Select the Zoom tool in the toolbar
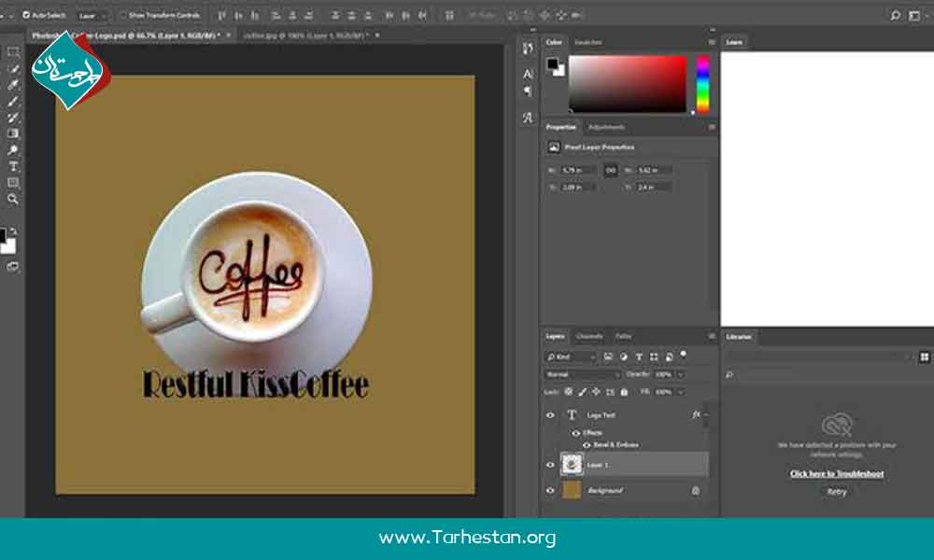Image resolution: width=934 pixels, height=560 pixels. [x=13, y=199]
